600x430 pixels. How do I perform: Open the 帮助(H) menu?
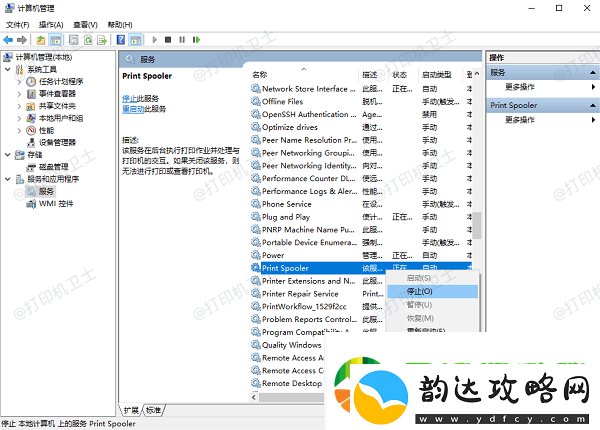120,25
